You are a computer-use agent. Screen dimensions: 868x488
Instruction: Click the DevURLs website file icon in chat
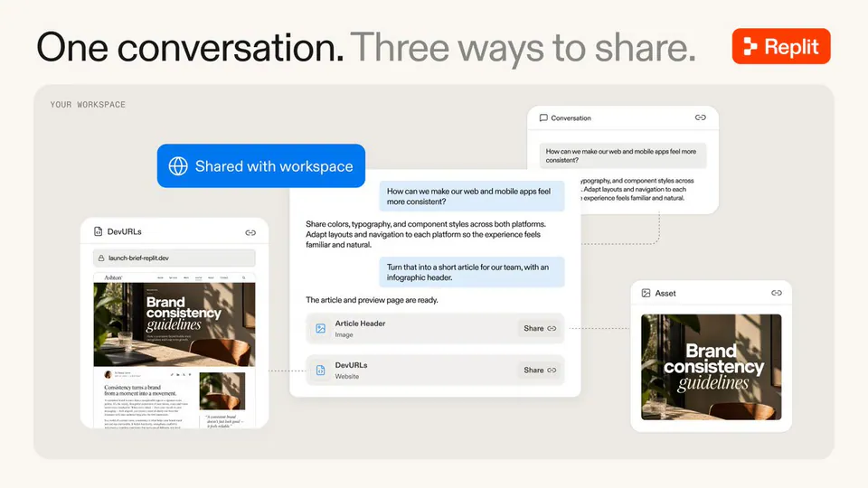[320, 371]
